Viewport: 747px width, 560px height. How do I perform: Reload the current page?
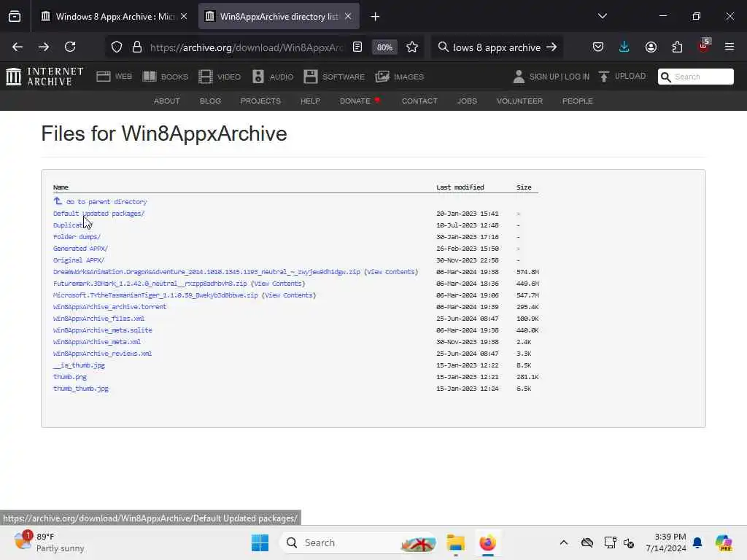(70, 47)
